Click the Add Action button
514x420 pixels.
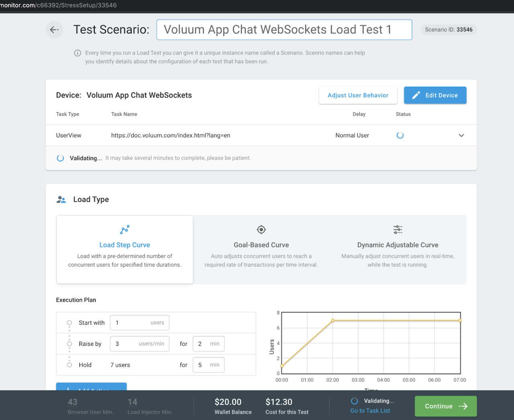(91, 389)
